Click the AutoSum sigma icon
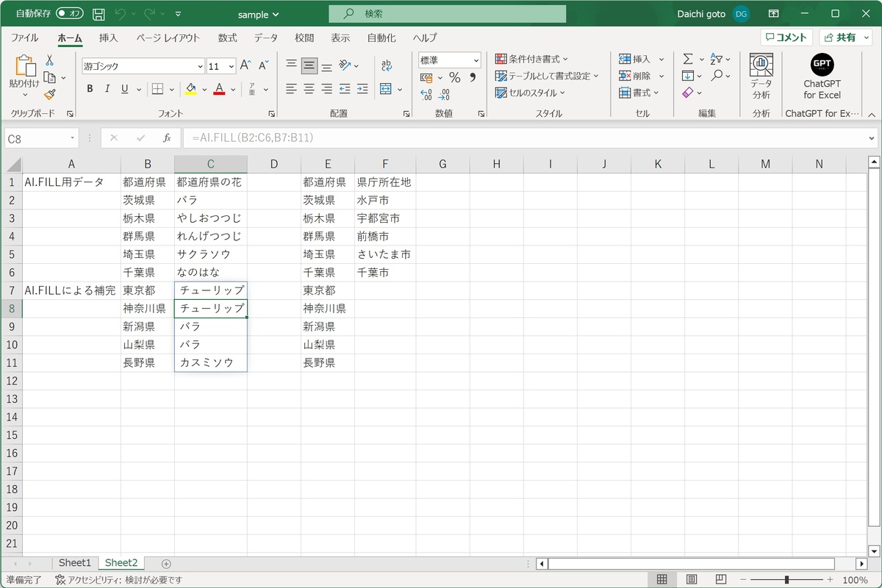The height and width of the screenshot is (588, 882). [688, 59]
